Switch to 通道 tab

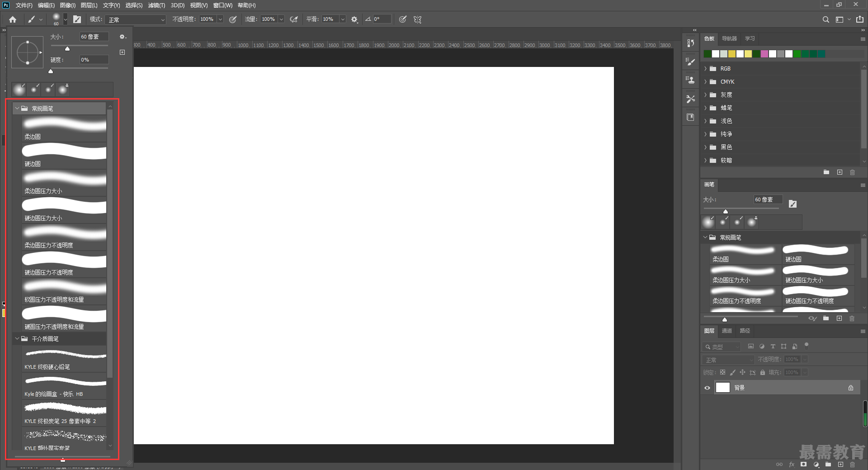(x=727, y=331)
